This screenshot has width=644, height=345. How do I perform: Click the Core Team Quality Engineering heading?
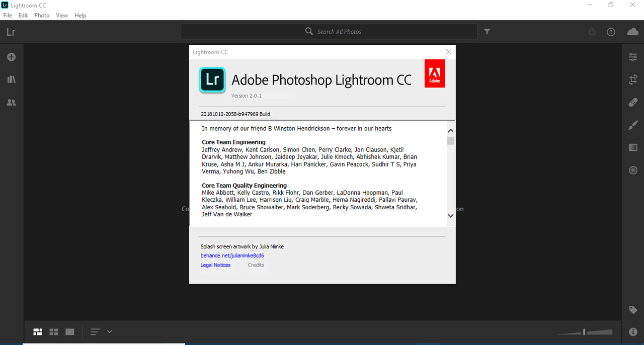(x=244, y=186)
